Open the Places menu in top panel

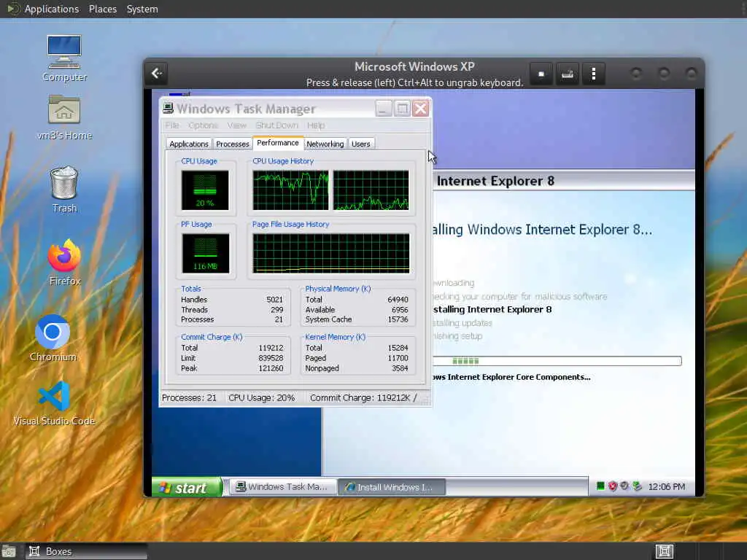tap(102, 9)
